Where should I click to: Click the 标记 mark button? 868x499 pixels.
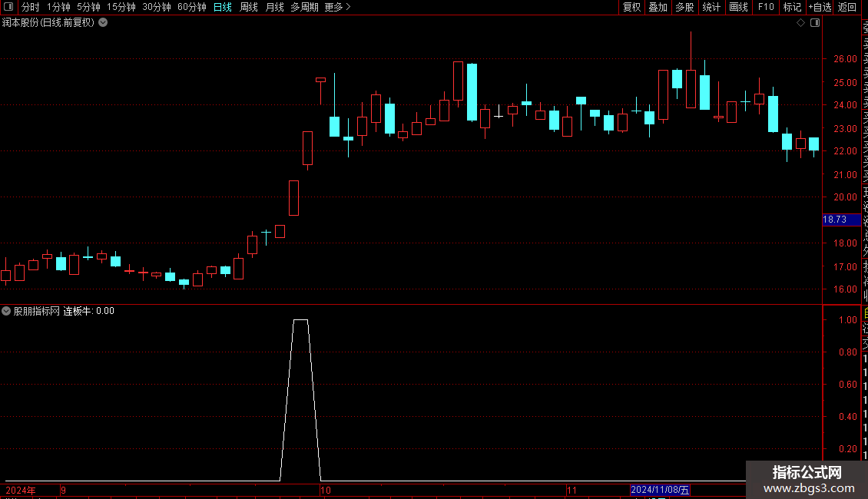click(x=792, y=7)
